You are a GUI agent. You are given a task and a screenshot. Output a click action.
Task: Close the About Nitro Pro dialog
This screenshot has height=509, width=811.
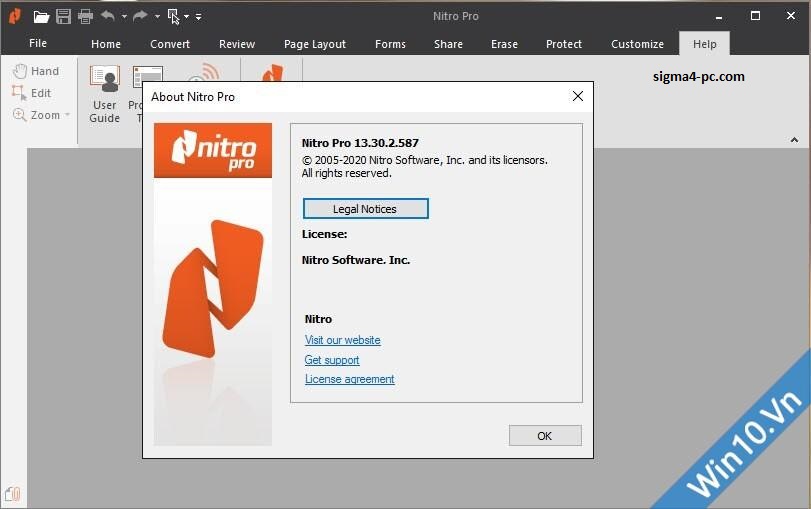tap(578, 96)
